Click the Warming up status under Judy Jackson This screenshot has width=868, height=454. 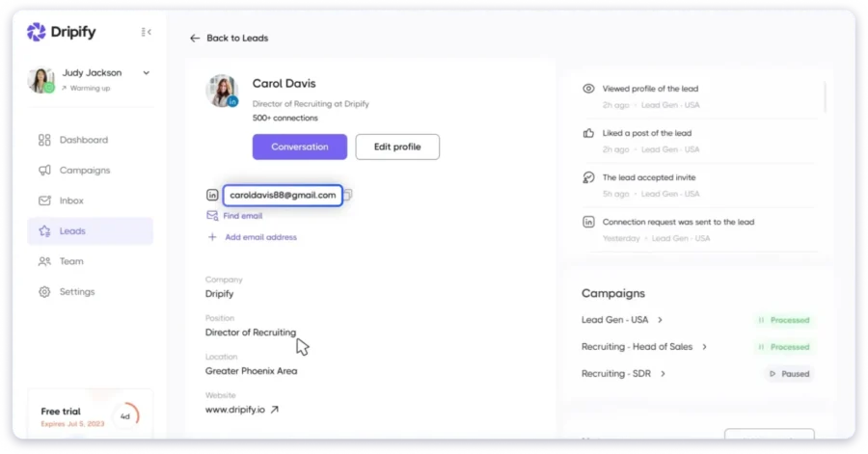(x=86, y=88)
